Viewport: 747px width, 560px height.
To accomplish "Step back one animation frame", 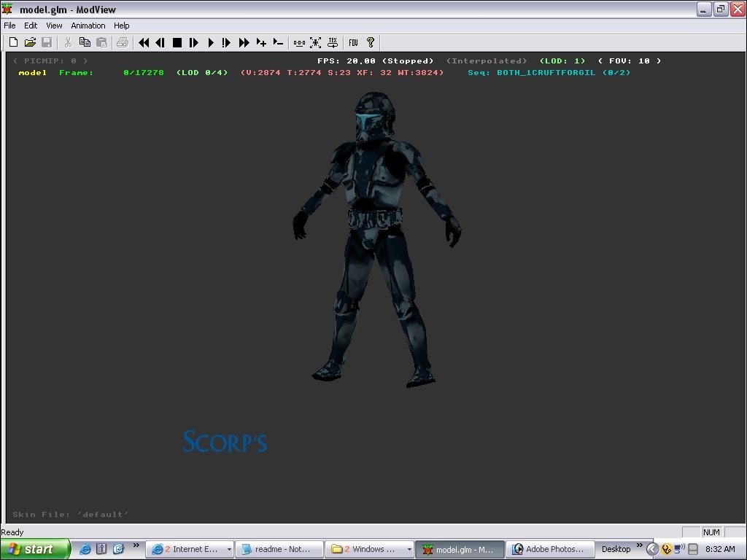I will point(160,43).
